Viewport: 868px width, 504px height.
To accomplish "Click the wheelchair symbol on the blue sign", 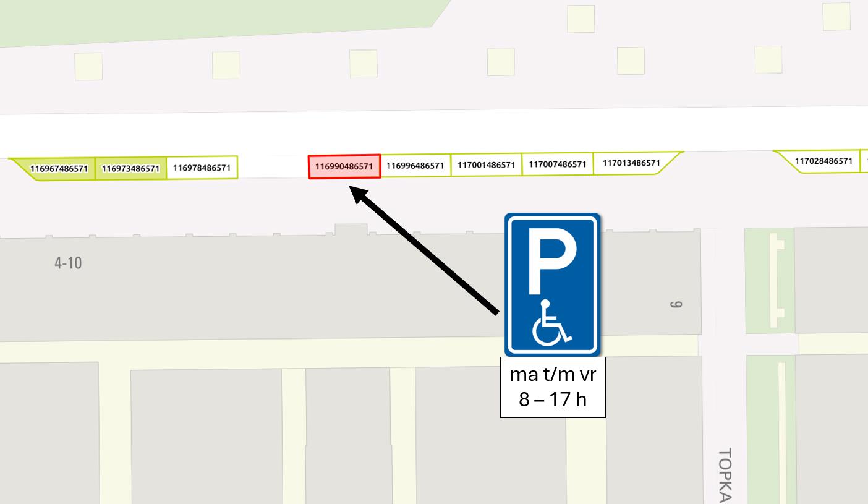I will pos(551,323).
